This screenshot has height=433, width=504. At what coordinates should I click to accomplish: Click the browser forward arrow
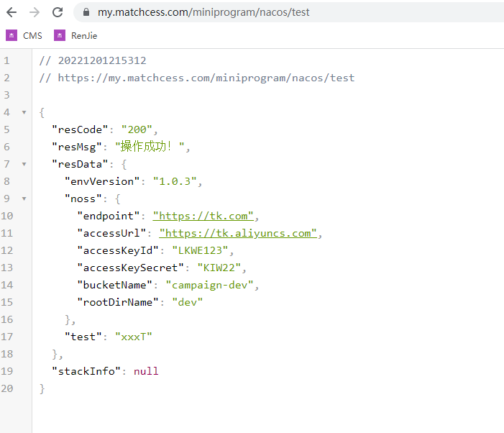(34, 12)
